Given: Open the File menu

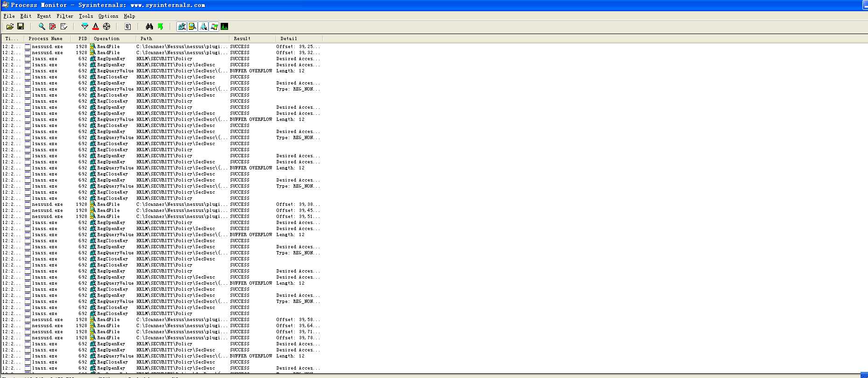Looking at the screenshot, I should coord(9,16).
